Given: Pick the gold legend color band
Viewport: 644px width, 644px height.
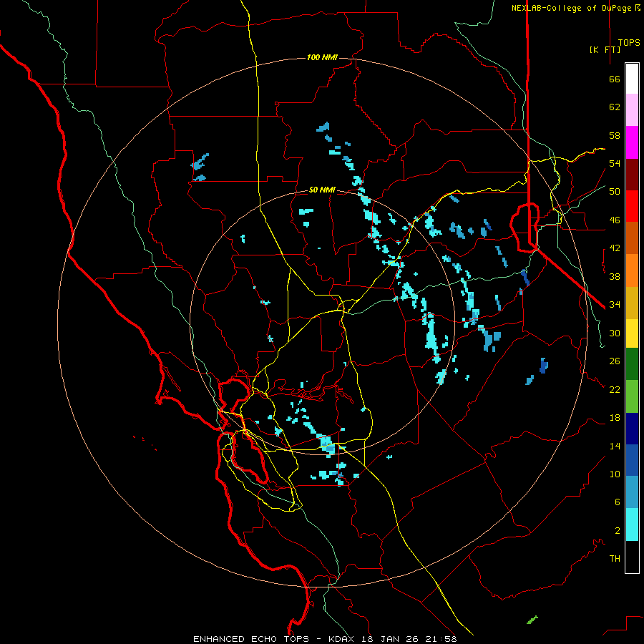Looking at the screenshot, I should click(632, 303).
